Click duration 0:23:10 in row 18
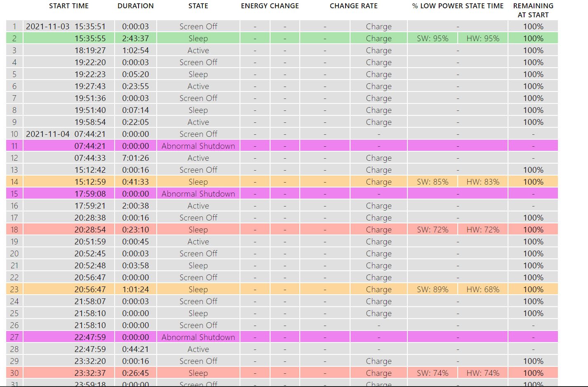588x387 pixels. tap(135, 230)
